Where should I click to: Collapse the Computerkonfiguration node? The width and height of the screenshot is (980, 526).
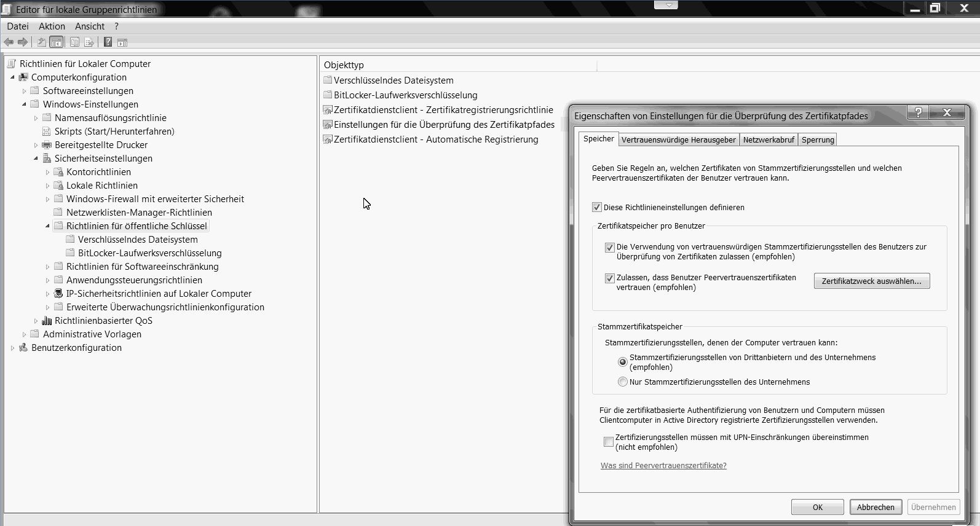click(x=12, y=77)
